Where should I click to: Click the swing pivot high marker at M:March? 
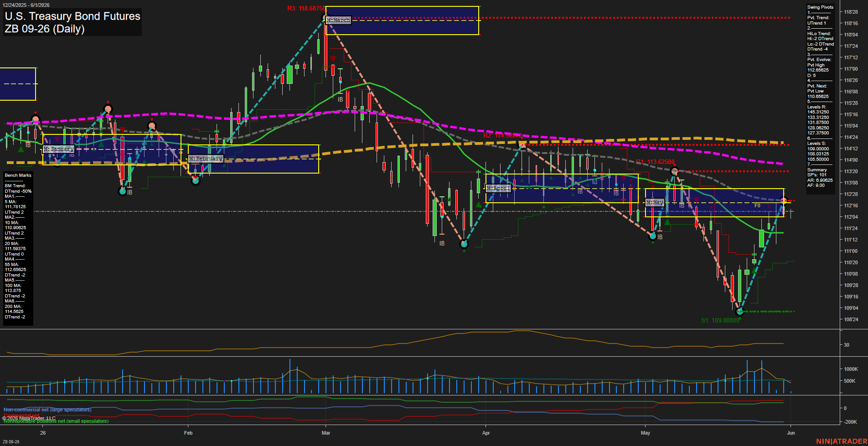325,19
